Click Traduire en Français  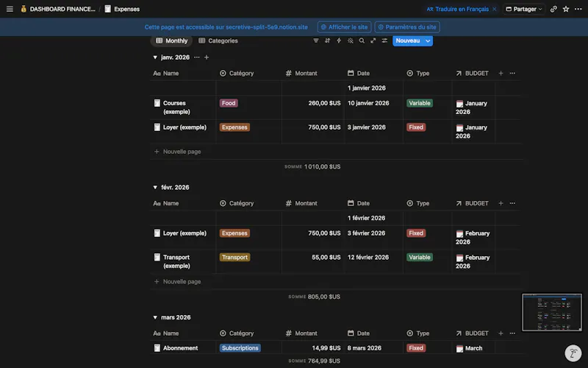(458, 9)
